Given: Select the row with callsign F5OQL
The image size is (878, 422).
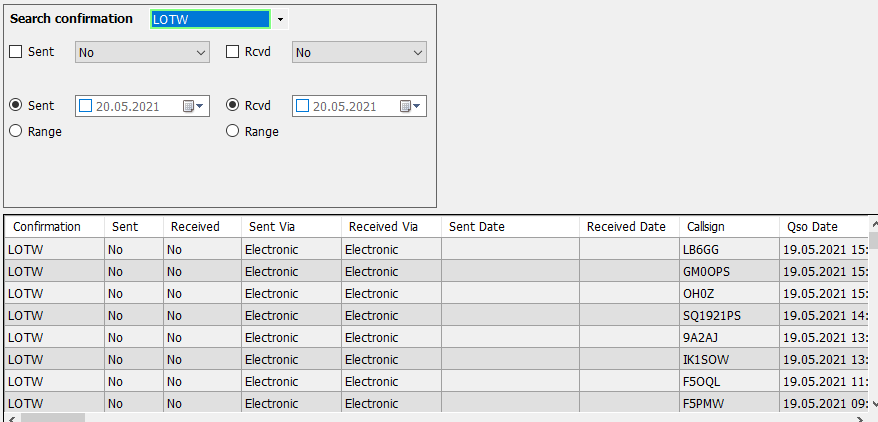Looking at the screenshot, I should click(x=437, y=382).
